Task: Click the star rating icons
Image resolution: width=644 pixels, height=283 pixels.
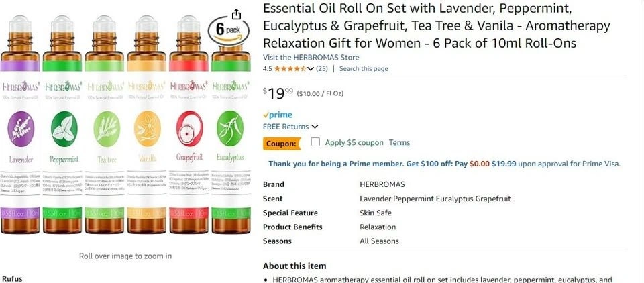Action: (x=290, y=68)
